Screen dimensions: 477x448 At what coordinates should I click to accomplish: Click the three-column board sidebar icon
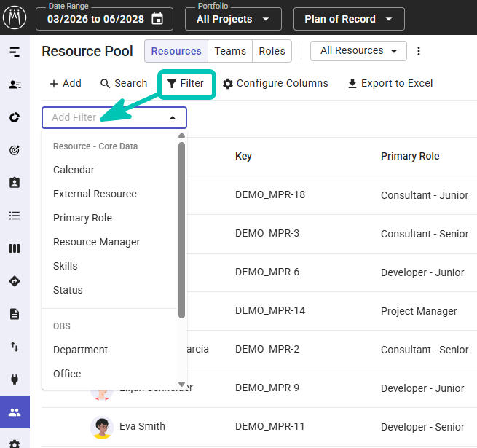[15, 248]
